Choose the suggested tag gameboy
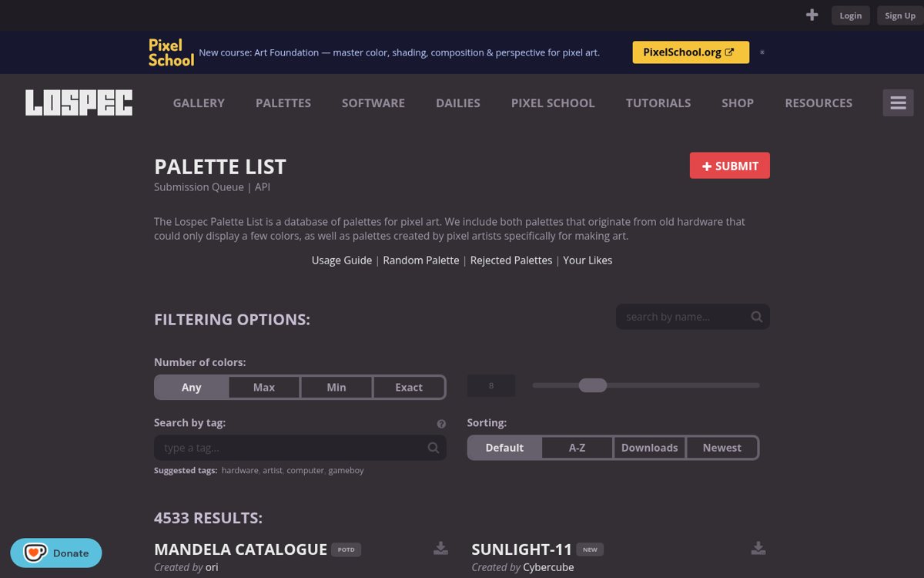Screen dimensions: 924x578 (346, 470)
